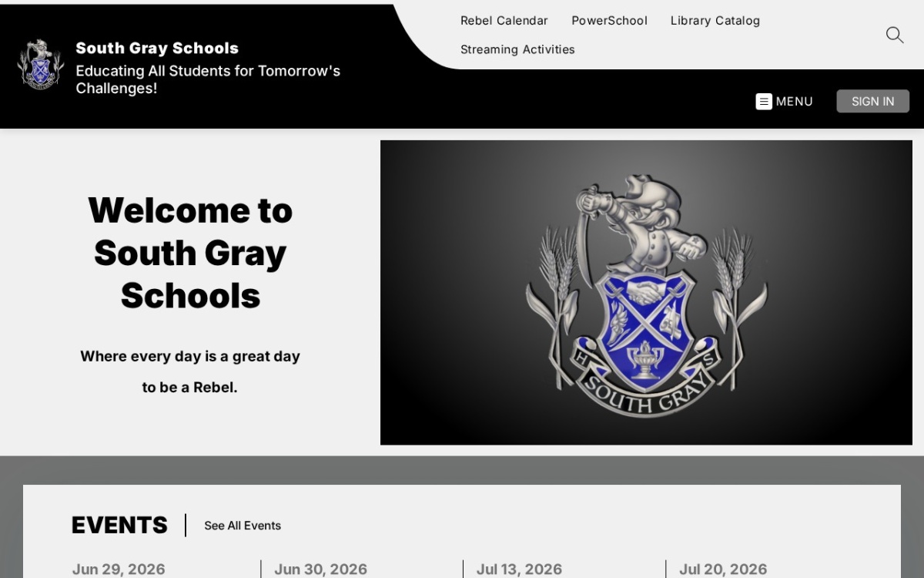Click the Welcome to South Gray Schools heading
Image resolution: width=924 pixels, height=578 pixels.
coord(190,253)
